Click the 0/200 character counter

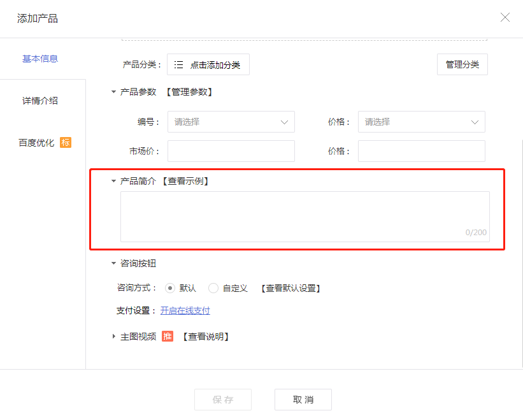pyautogui.click(x=476, y=232)
